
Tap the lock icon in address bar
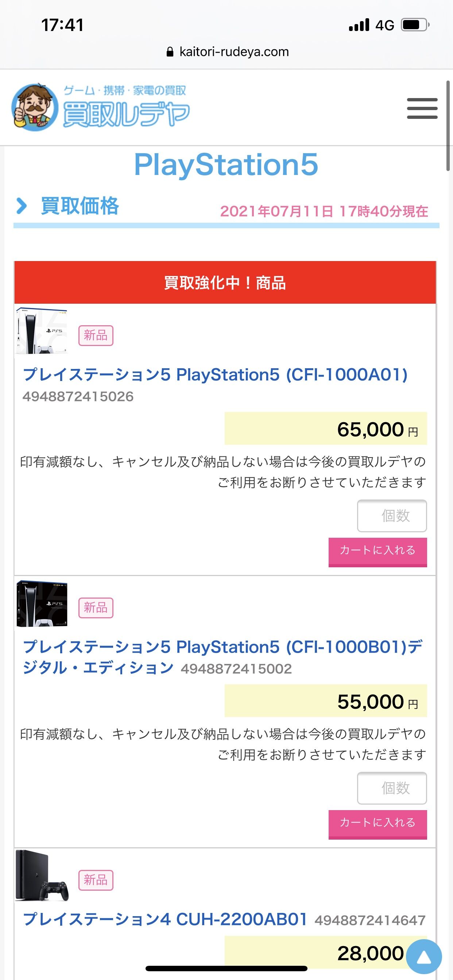[x=170, y=52]
